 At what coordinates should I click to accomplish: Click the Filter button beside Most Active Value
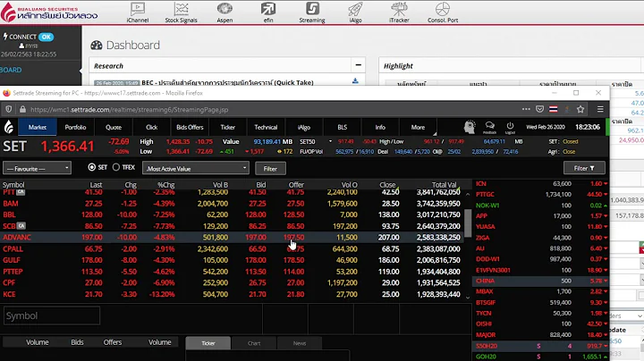click(270, 169)
